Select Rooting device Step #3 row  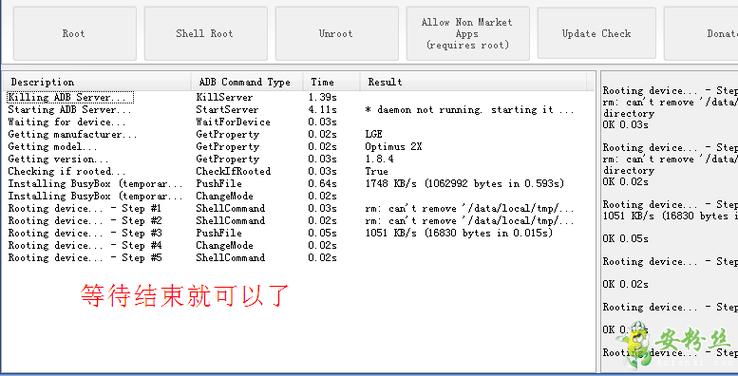click(299, 233)
